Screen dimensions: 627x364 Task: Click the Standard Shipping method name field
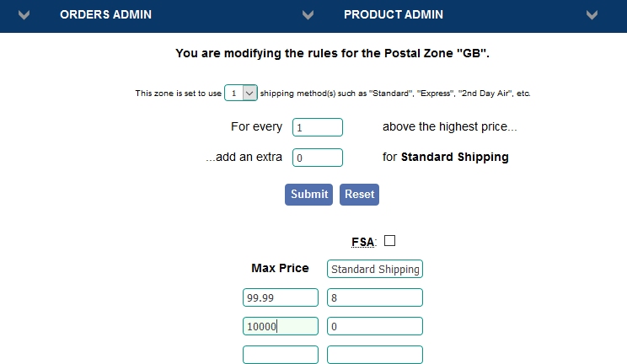coord(374,269)
